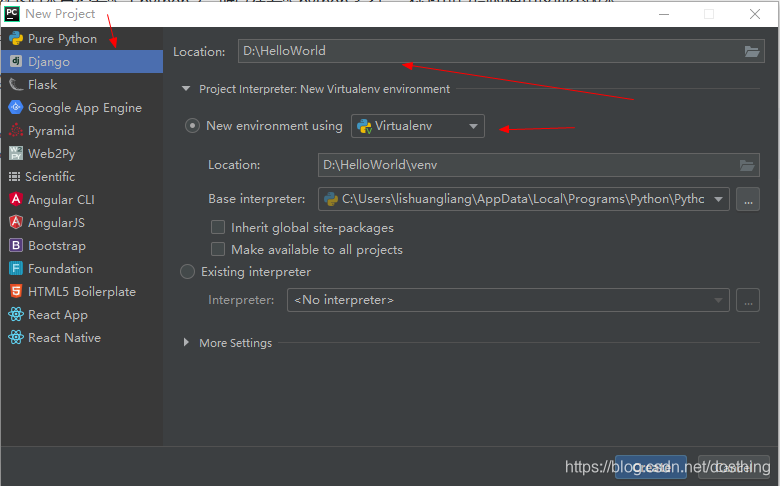Click the Existing interpreter label

pos(256,272)
